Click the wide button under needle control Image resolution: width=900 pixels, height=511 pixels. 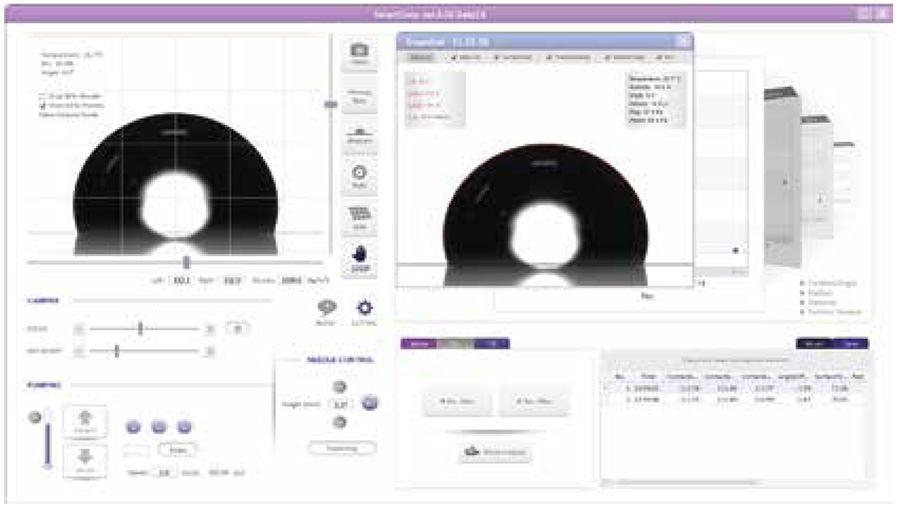pos(342,448)
